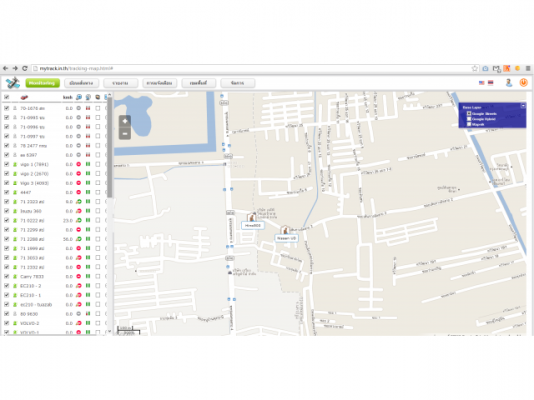
Task: Tick the empty box in the EC210 - 1 row
Action: (98, 295)
